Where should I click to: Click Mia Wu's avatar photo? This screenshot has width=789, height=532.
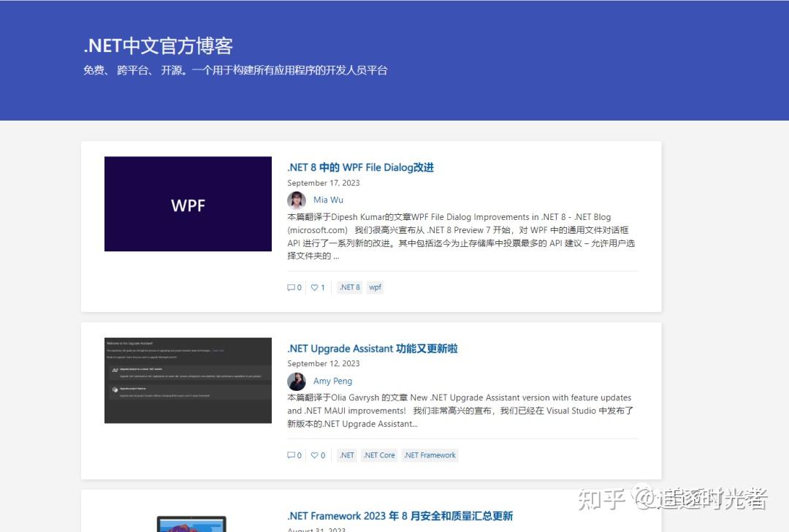pos(296,199)
